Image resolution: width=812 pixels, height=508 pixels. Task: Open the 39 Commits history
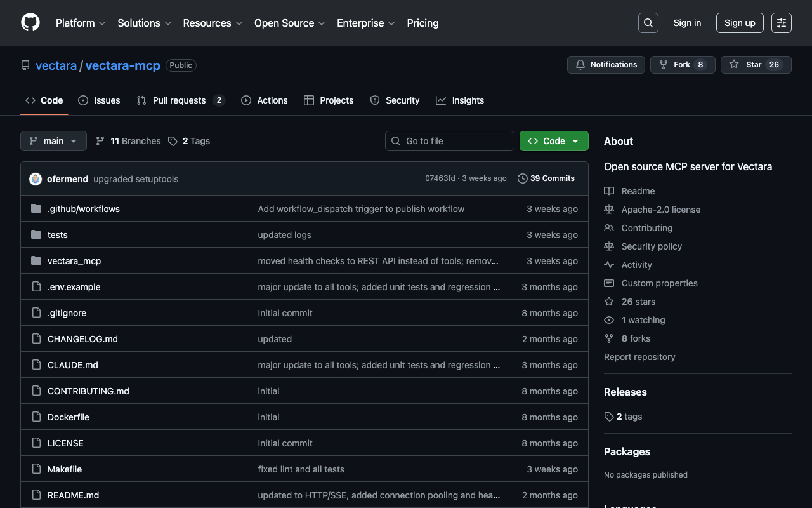coord(546,178)
